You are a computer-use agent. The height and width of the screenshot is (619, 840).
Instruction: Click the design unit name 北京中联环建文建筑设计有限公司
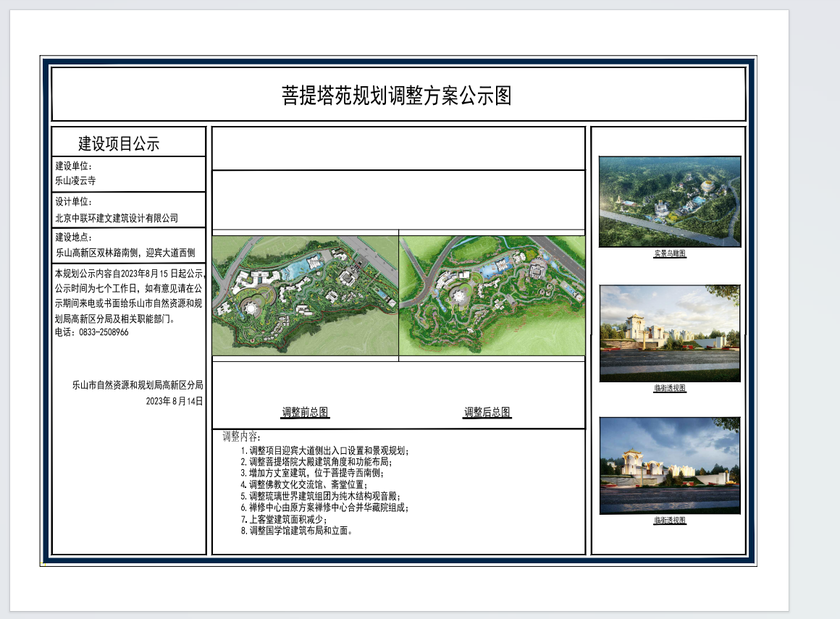click(117, 217)
